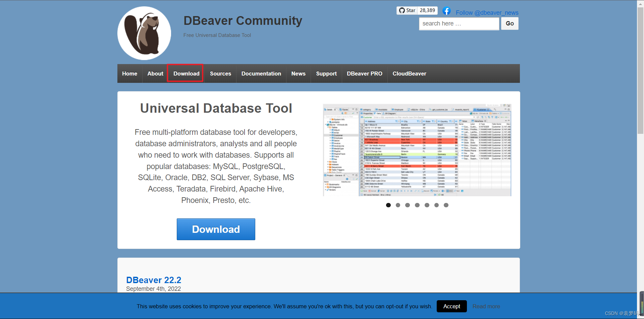Select the fifth carousel dot

pos(427,205)
